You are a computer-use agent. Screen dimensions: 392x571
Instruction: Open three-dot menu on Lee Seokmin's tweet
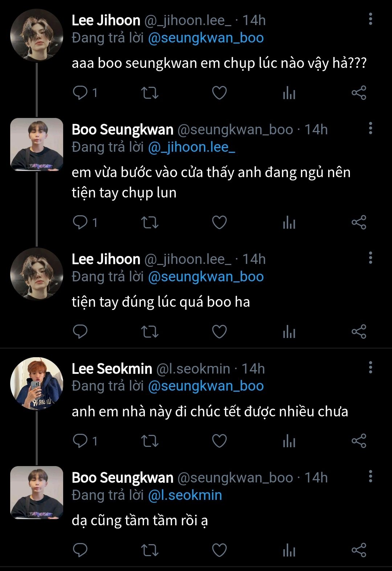[370, 367]
